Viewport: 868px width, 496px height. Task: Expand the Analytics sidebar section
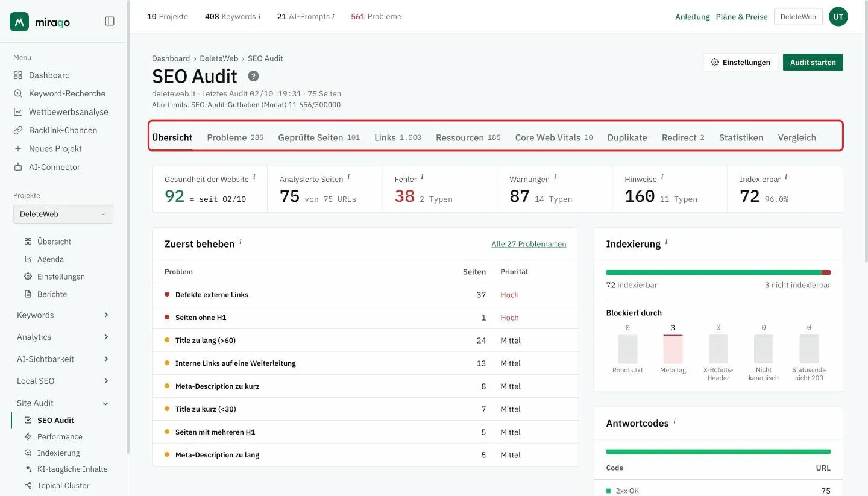63,337
